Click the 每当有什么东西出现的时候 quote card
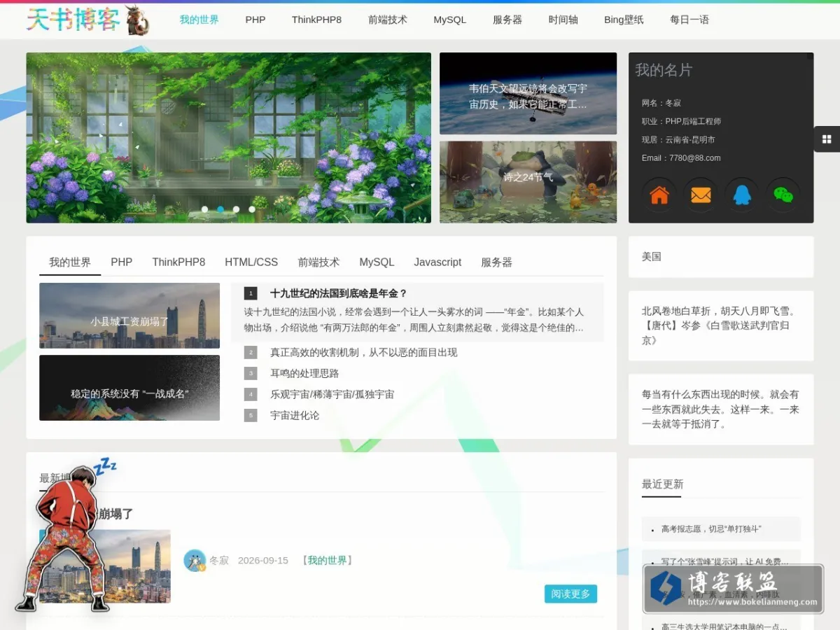This screenshot has height=630, width=840. (721, 409)
